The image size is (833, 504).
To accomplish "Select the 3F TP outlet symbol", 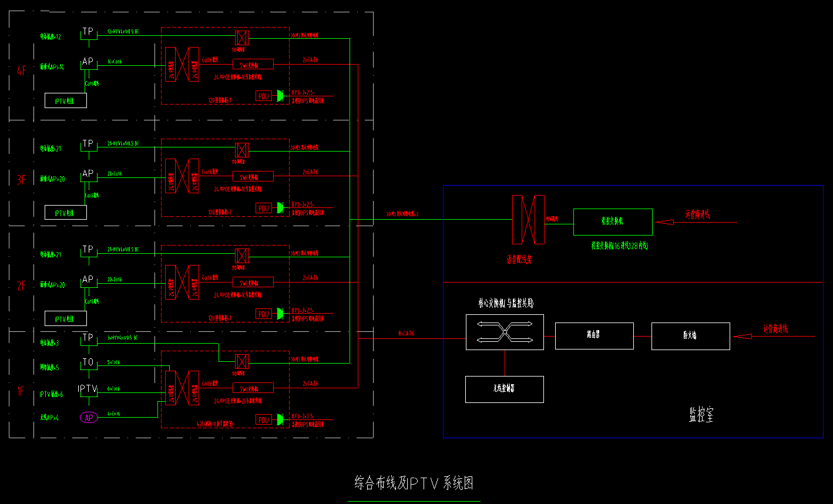I will tap(88, 145).
